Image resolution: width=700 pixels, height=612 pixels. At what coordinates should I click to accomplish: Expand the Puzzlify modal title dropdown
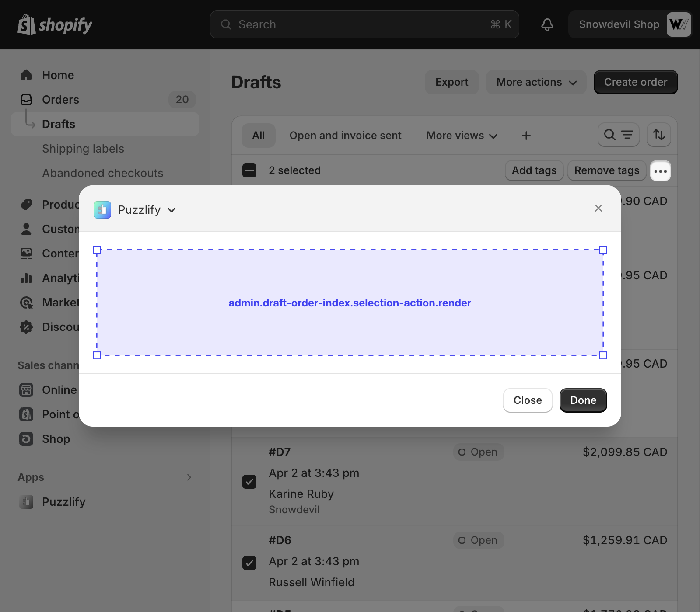point(171,210)
